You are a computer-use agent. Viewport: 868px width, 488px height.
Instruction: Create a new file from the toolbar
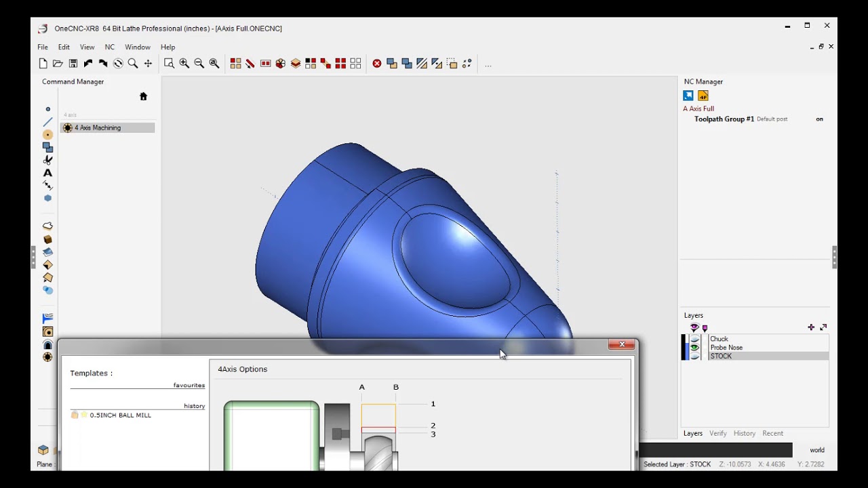tap(43, 64)
